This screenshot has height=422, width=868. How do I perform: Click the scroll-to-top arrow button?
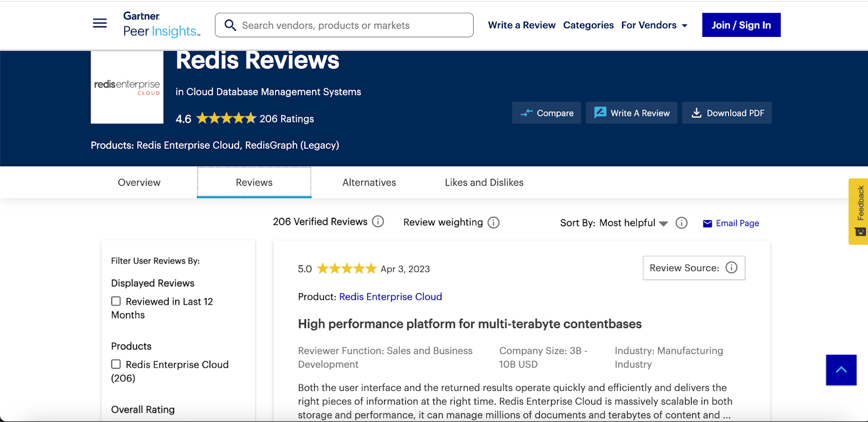point(841,370)
